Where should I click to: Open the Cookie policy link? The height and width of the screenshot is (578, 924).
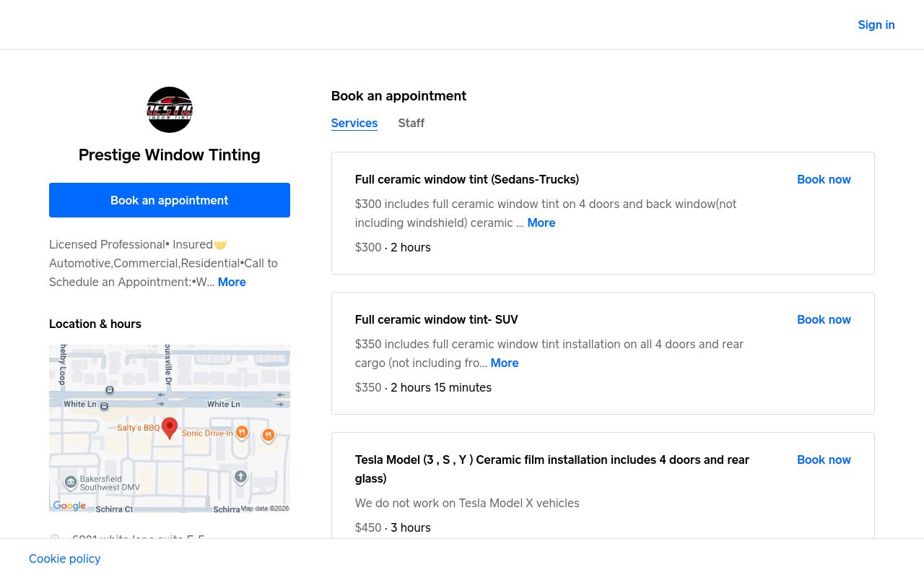(65, 558)
